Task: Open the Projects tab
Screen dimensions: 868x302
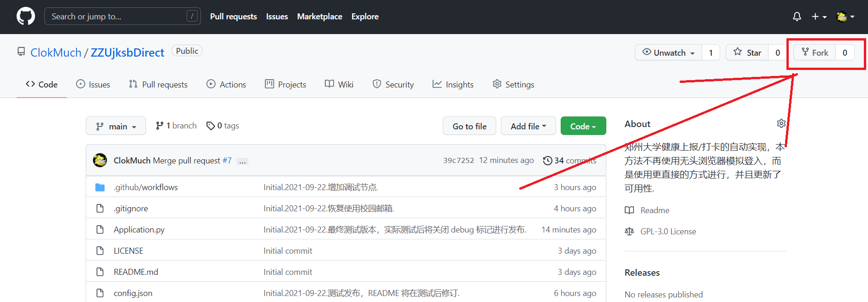Action: pyautogui.click(x=286, y=84)
